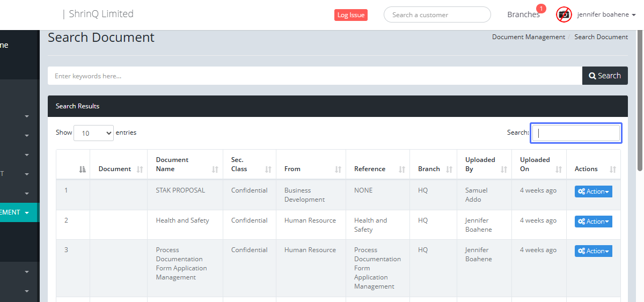The image size is (644, 302).
Task: Open Action dropdown for Health and Safety
Action: click(593, 222)
